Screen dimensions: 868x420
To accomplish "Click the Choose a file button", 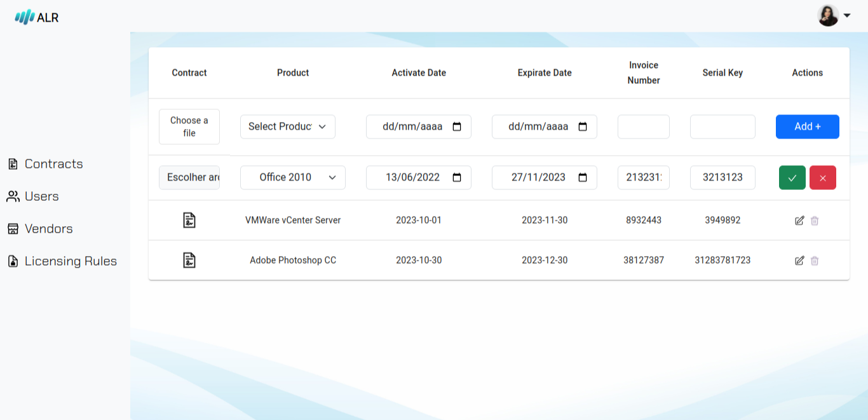I will [x=189, y=126].
